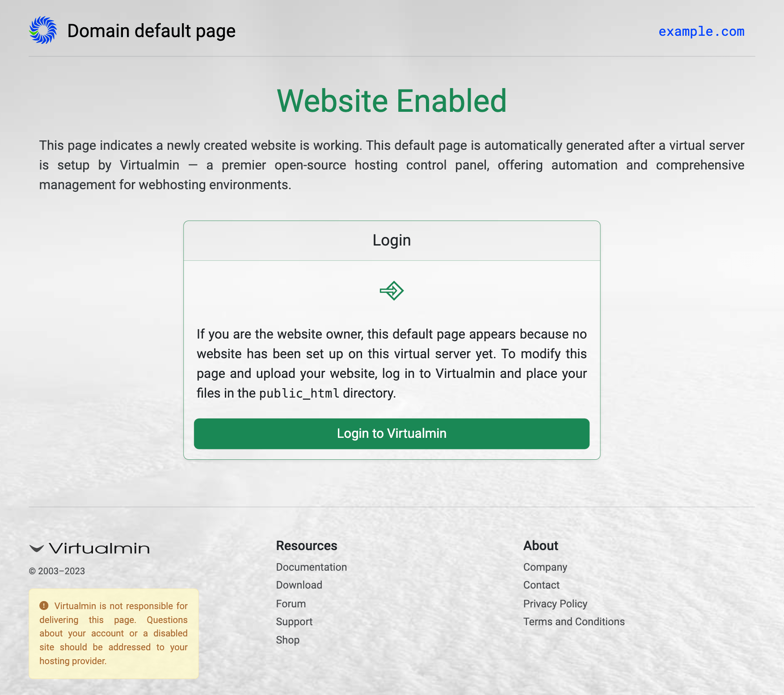This screenshot has width=784, height=695.
Task: Click the Virtualmin disclaimer notice text
Action: (114, 633)
